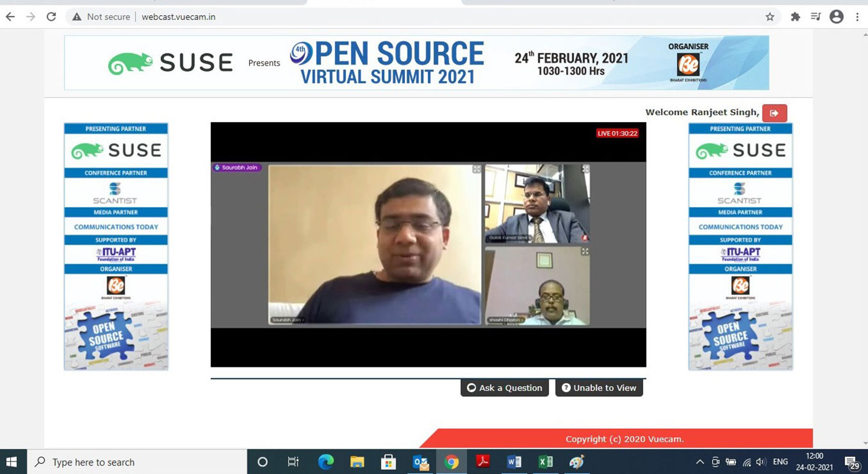Switch to Outlook in the taskbar
Screen dimensions: 868x474
420,462
